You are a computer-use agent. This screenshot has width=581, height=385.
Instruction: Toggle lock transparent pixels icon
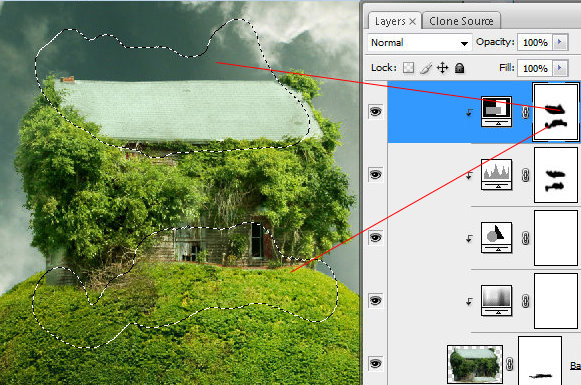(x=408, y=68)
